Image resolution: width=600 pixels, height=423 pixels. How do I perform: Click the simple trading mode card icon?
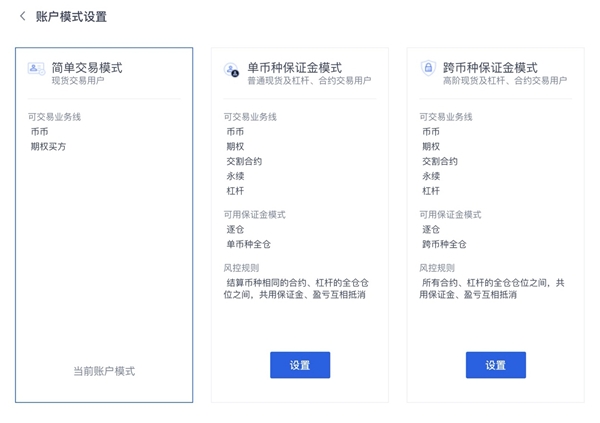(x=36, y=69)
